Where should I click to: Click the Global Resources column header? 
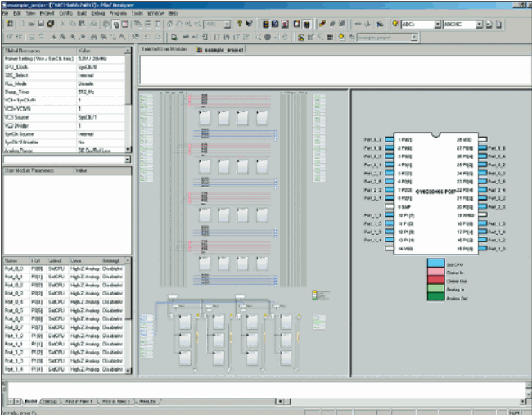coord(40,51)
